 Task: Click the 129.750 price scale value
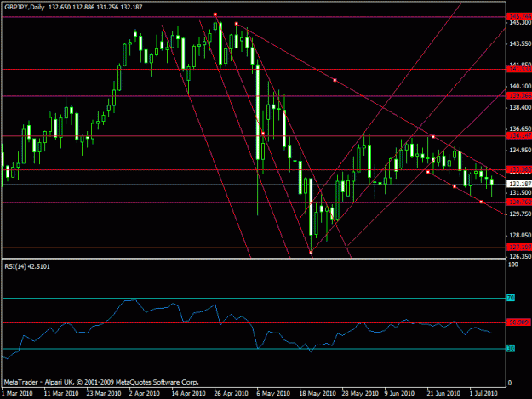(x=520, y=214)
